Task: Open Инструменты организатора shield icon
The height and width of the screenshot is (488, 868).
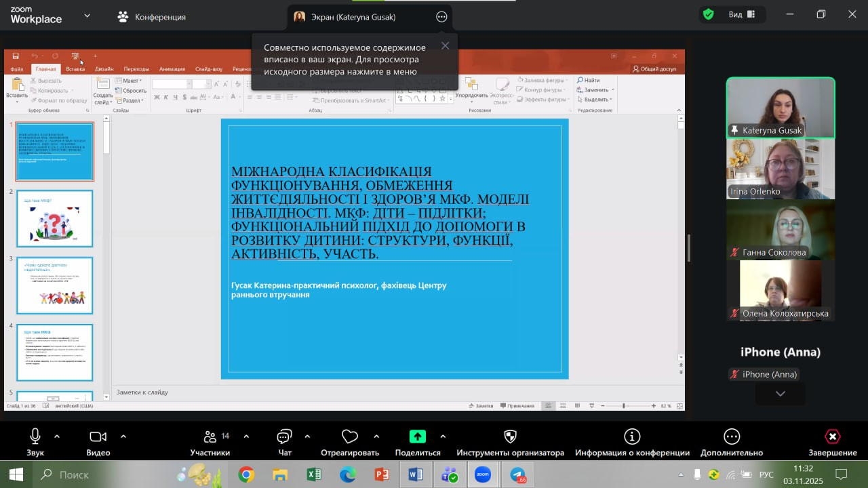Action: tap(510, 437)
